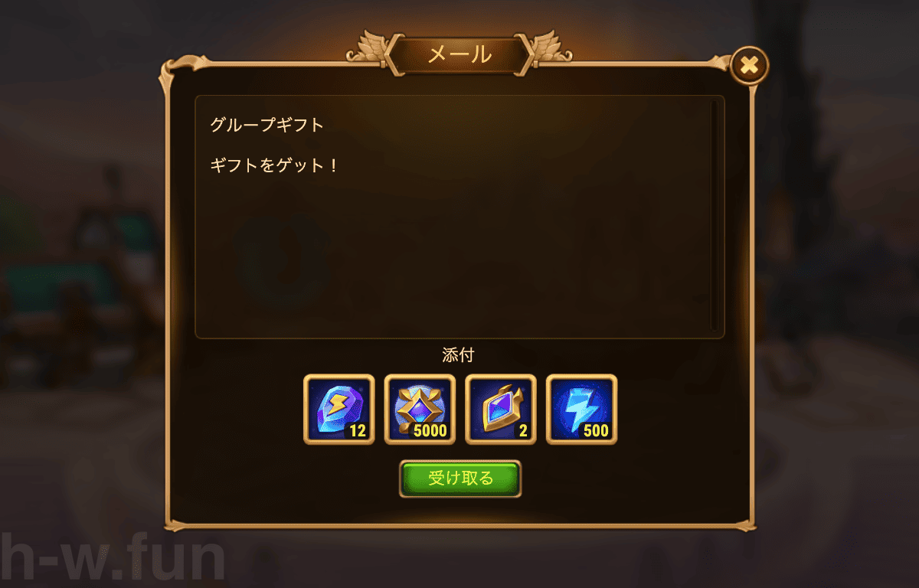Click the right wing ornament beside メール
This screenshot has width=919, height=588.
[551, 47]
